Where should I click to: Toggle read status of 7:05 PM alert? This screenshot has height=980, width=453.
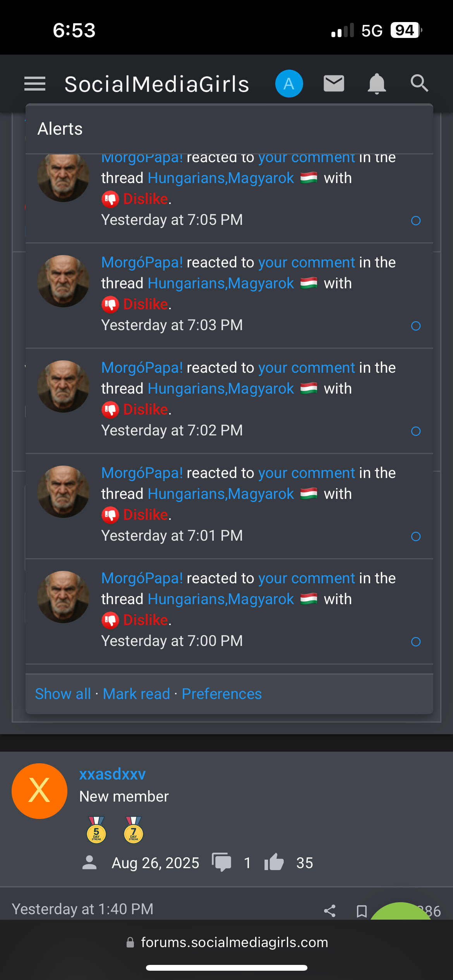pyautogui.click(x=416, y=221)
